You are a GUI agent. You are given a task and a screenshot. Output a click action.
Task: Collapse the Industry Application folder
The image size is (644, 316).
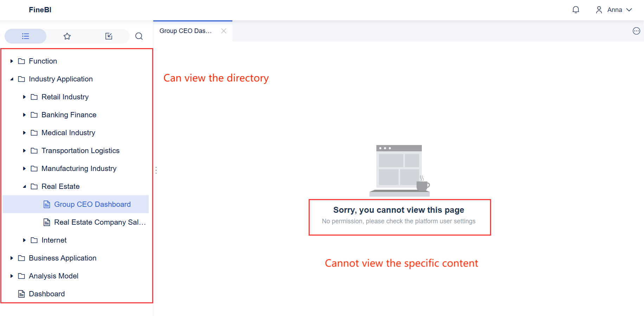click(11, 79)
